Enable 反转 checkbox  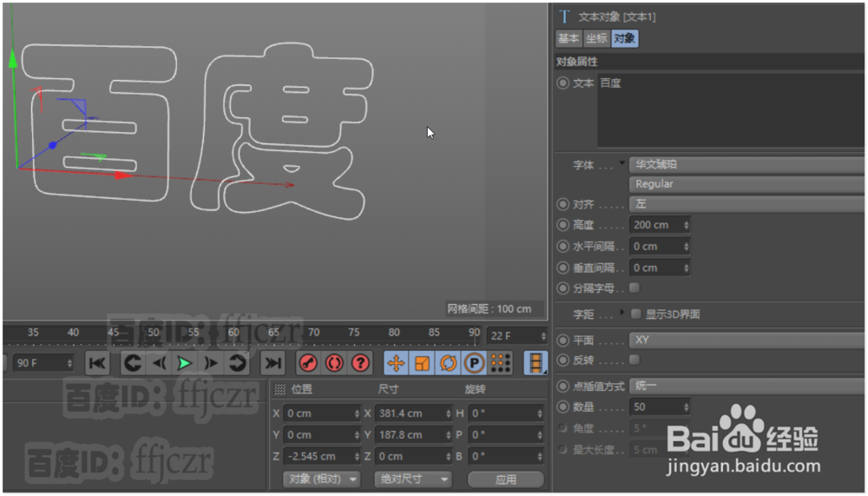coord(635,360)
